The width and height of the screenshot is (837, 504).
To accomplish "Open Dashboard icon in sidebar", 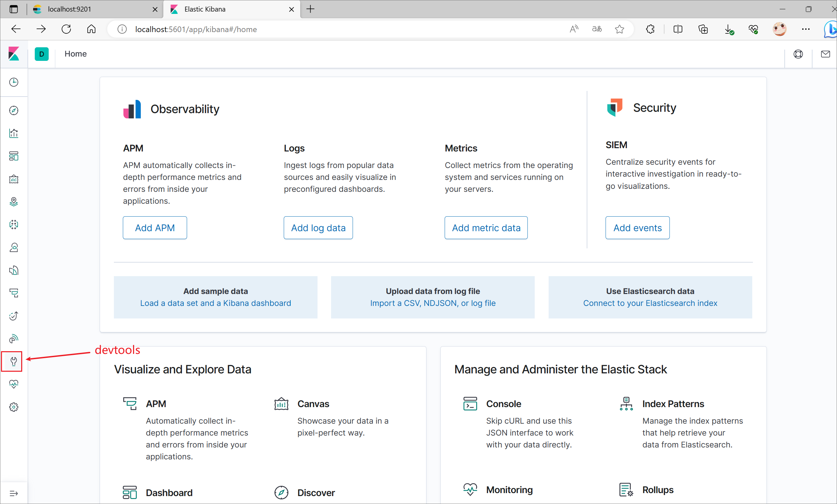I will pyautogui.click(x=14, y=156).
